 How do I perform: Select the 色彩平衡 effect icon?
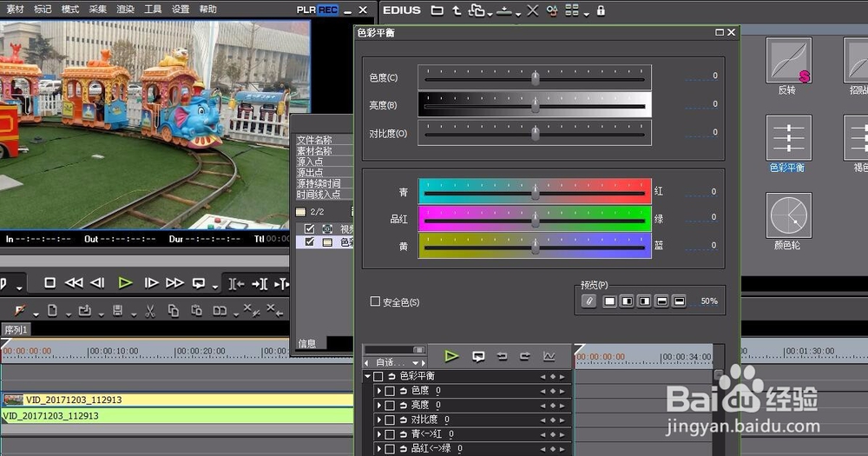[788, 137]
